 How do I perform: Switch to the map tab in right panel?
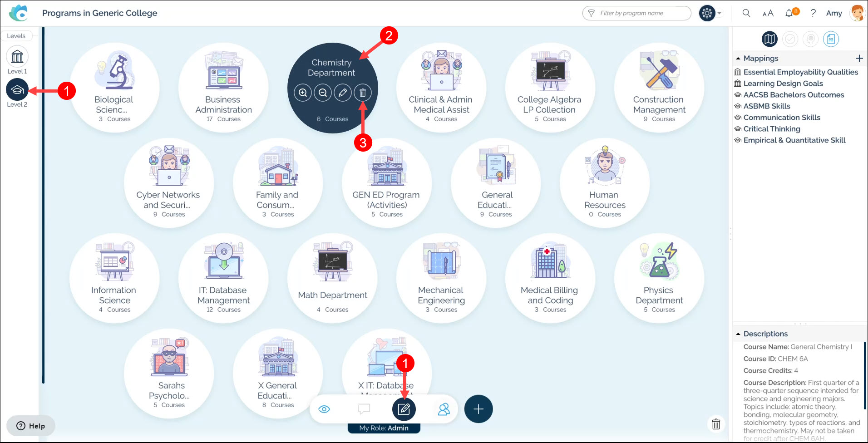click(769, 39)
